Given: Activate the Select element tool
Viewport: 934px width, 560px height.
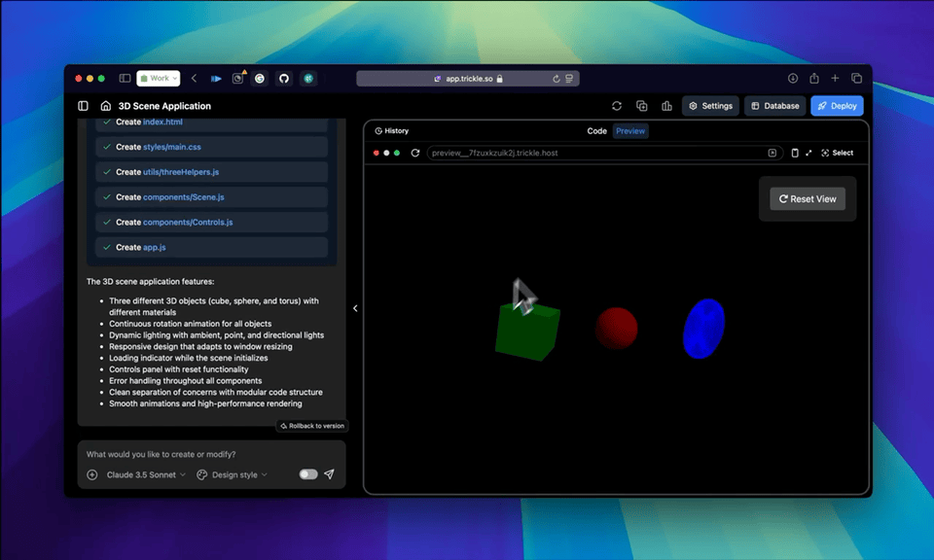Looking at the screenshot, I should click(837, 153).
